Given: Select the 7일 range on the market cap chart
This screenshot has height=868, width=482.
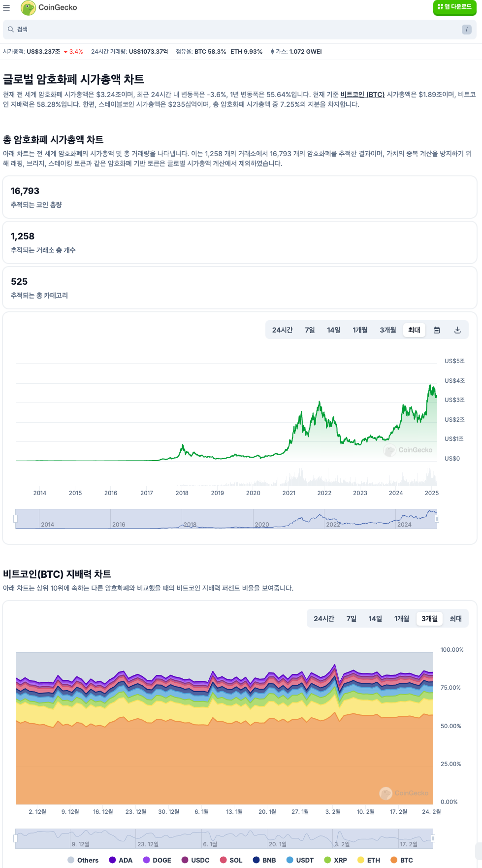Looking at the screenshot, I should pyautogui.click(x=310, y=330).
